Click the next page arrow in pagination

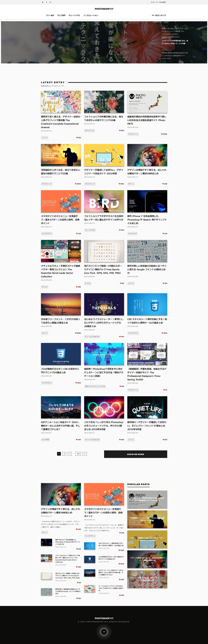pos(85,454)
